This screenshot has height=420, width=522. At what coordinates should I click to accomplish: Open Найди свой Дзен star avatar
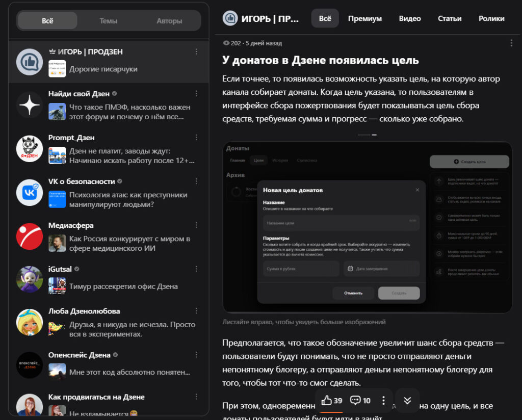[30, 105]
